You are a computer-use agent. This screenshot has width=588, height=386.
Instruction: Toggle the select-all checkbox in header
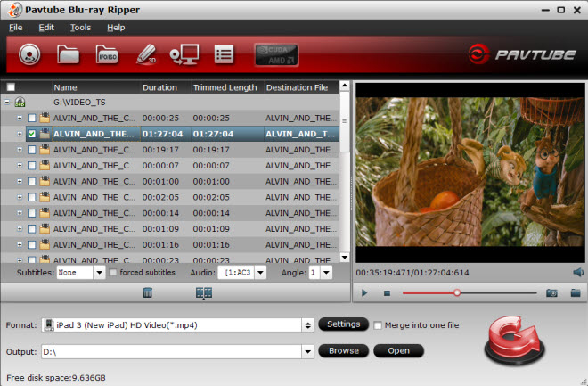pos(11,87)
